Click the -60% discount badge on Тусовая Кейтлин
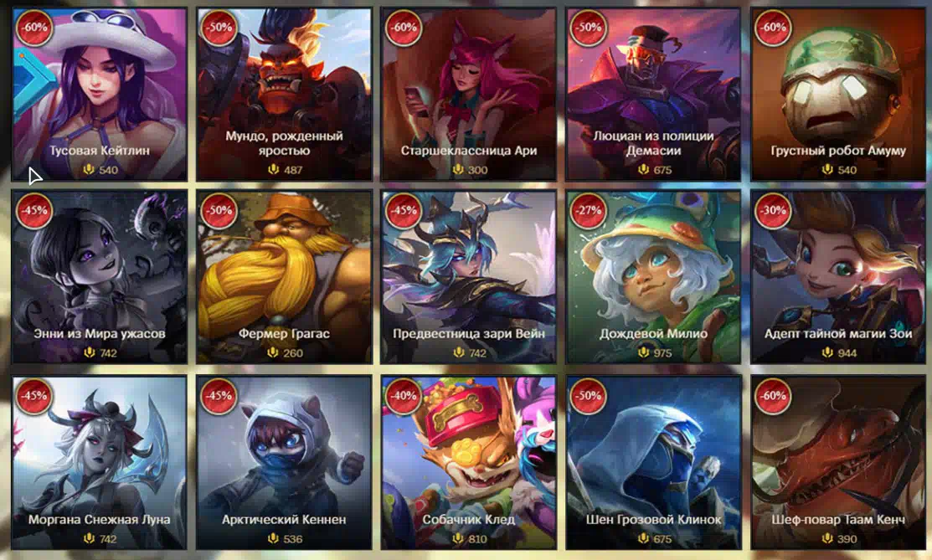 point(33,28)
